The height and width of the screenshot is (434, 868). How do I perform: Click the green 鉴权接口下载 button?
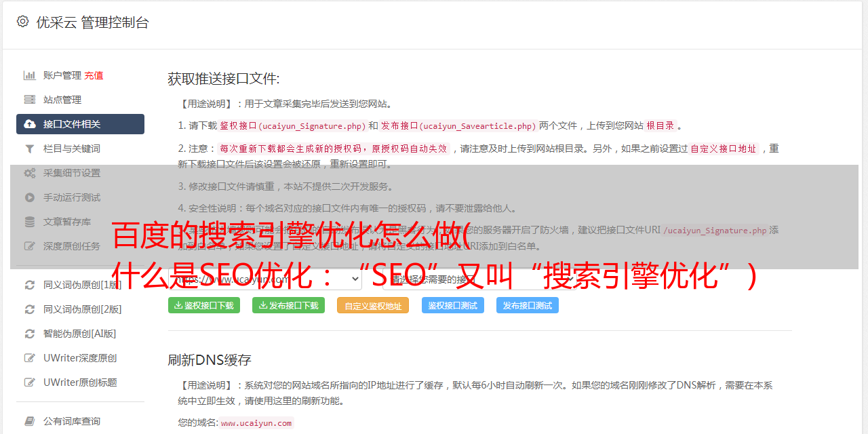coord(204,305)
